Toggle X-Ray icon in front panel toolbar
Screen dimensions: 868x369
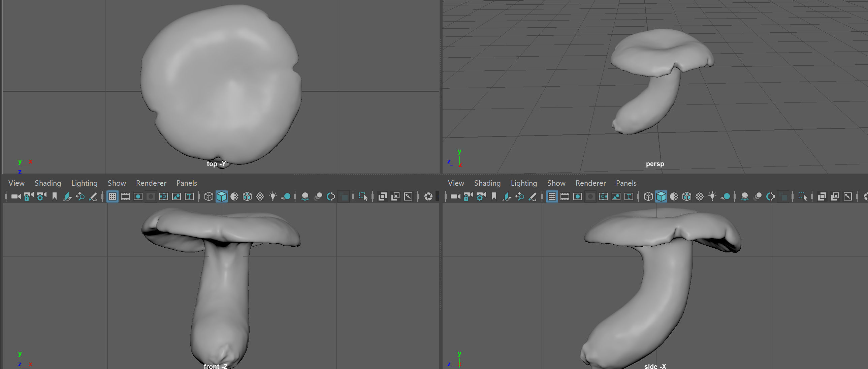(382, 196)
